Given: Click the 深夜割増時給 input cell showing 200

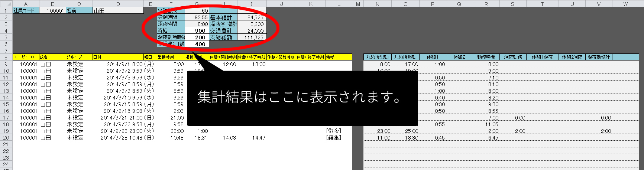Looking at the screenshot, I should (x=197, y=37).
